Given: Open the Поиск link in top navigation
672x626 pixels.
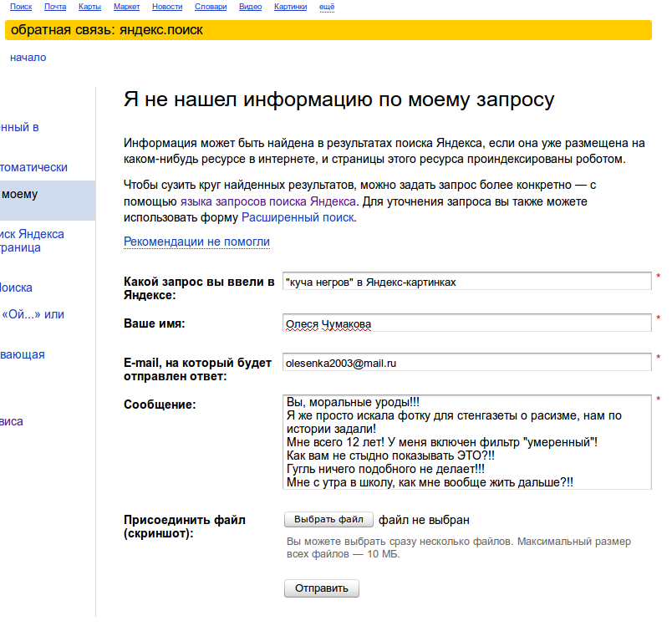Looking at the screenshot, I should coord(21,7).
